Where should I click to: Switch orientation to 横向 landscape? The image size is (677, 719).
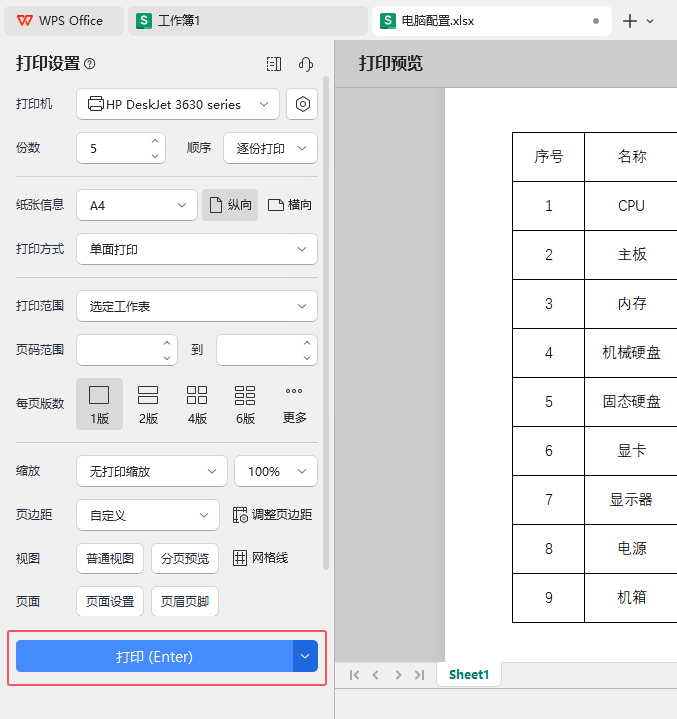[290, 205]
